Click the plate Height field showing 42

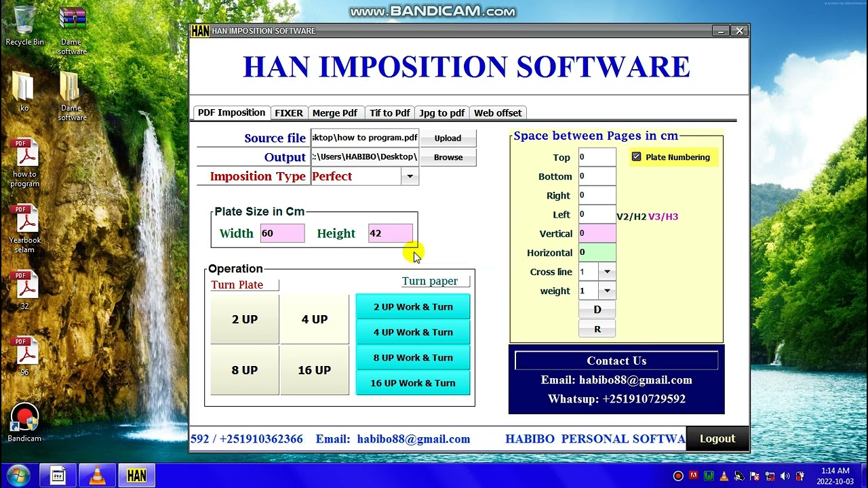point(390,233)
